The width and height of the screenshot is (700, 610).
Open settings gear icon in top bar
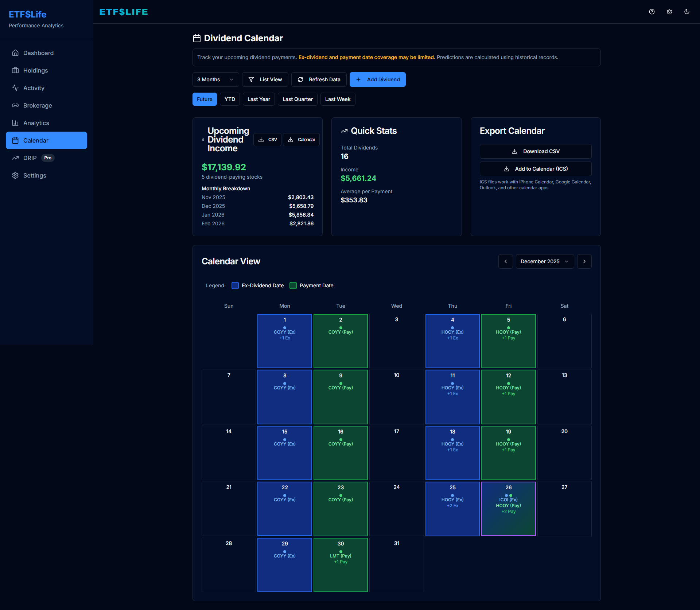(669, 12)
